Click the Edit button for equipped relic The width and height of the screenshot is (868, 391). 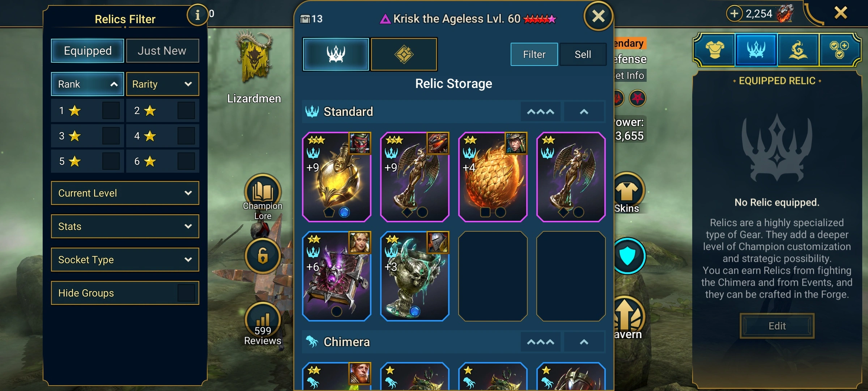[x=777, y=326]
